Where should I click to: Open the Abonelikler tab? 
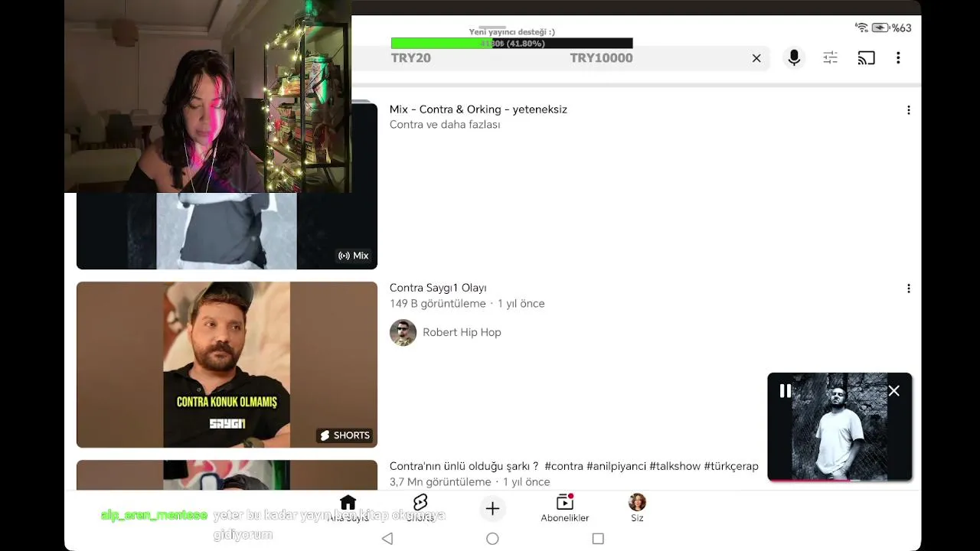pos(565,508)
